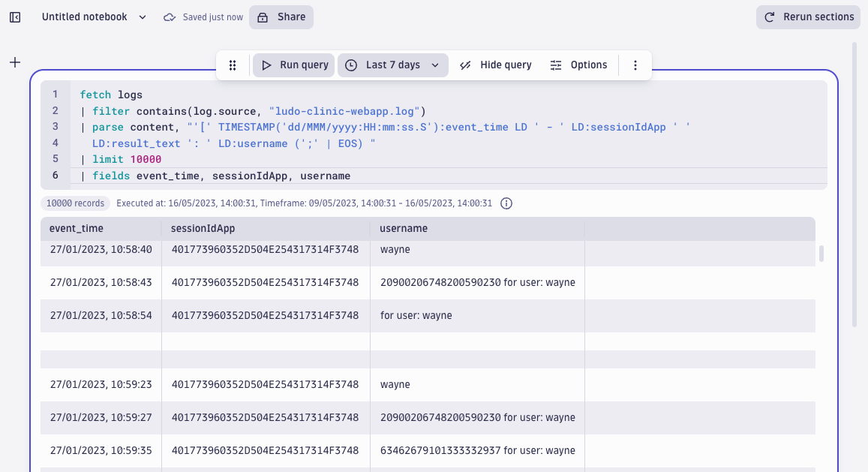
Task: Add a new section using the plus icon
Action: (x=14, y=63)
